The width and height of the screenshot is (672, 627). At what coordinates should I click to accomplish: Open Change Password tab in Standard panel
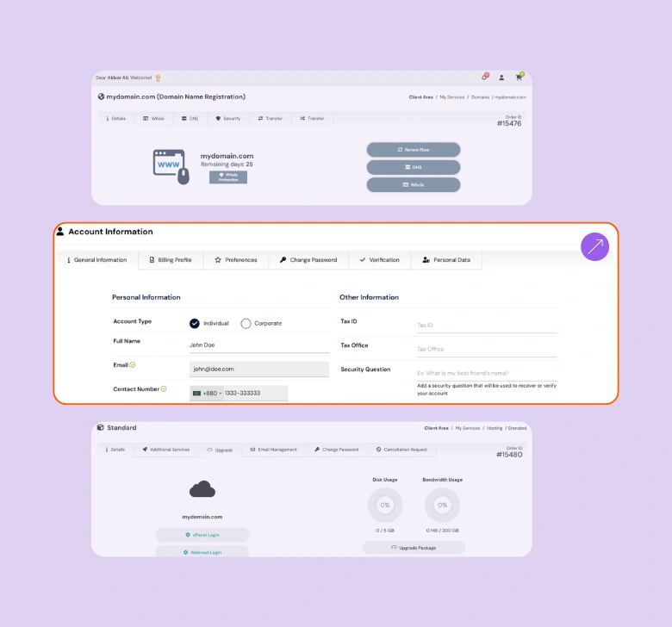[336, 450]
